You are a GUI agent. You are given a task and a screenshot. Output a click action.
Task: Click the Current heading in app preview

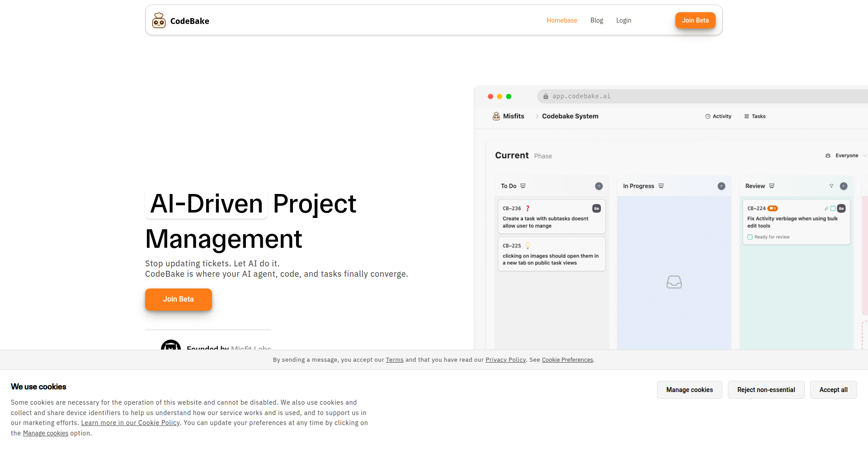(x=512, y=156)
